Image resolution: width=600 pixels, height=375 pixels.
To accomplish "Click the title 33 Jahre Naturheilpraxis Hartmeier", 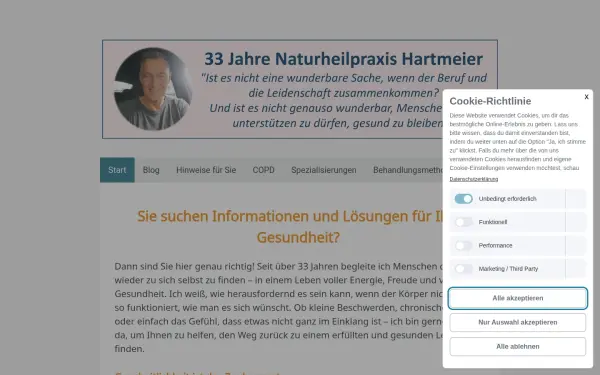I will pyautogui.click(x=343, y=59).
